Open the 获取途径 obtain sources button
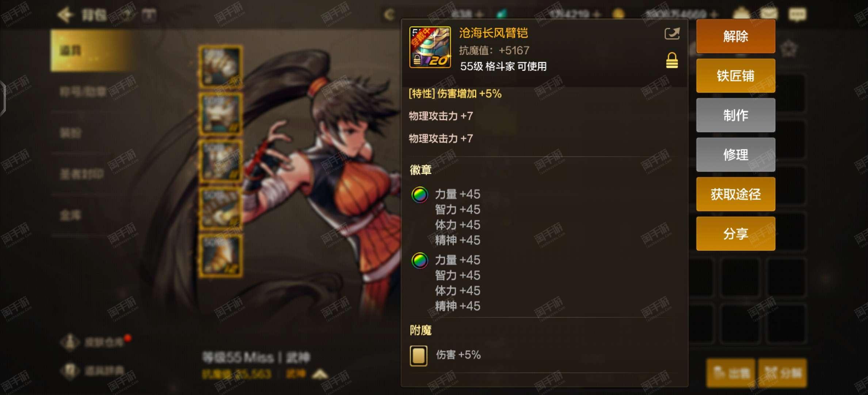This screenshot has width=868, height=395. [x=736, y=194]
